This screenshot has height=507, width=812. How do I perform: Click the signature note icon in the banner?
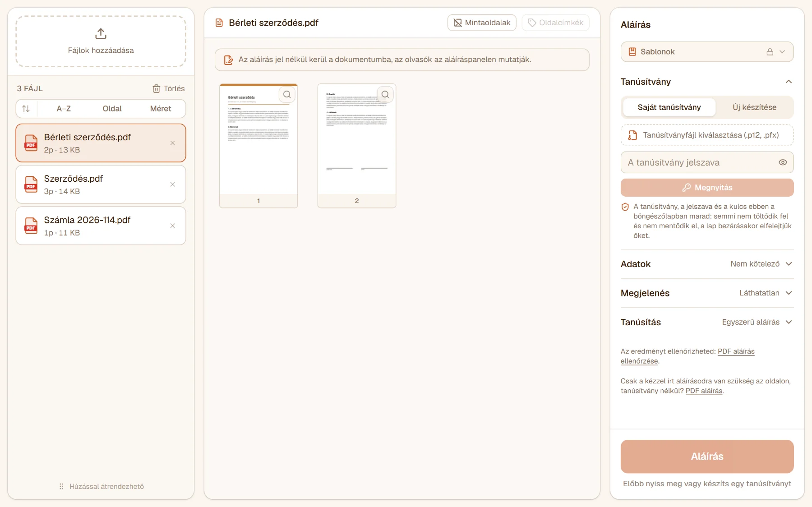pyautogui.click(x=228, y=60)
